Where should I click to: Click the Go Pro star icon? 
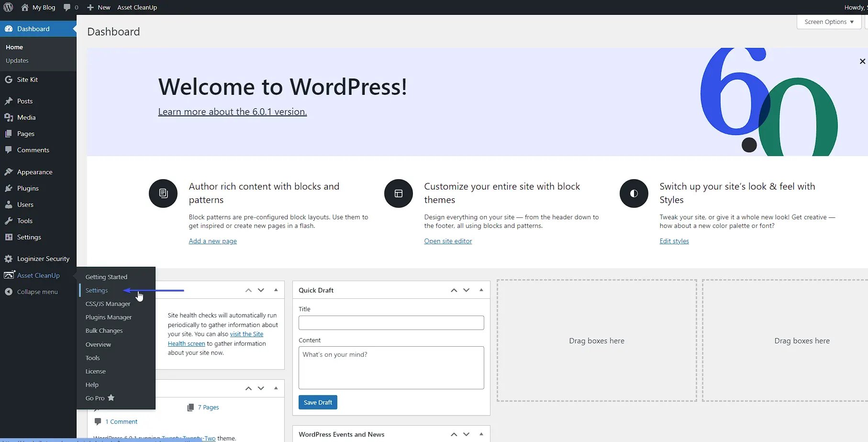coord(111,397)
